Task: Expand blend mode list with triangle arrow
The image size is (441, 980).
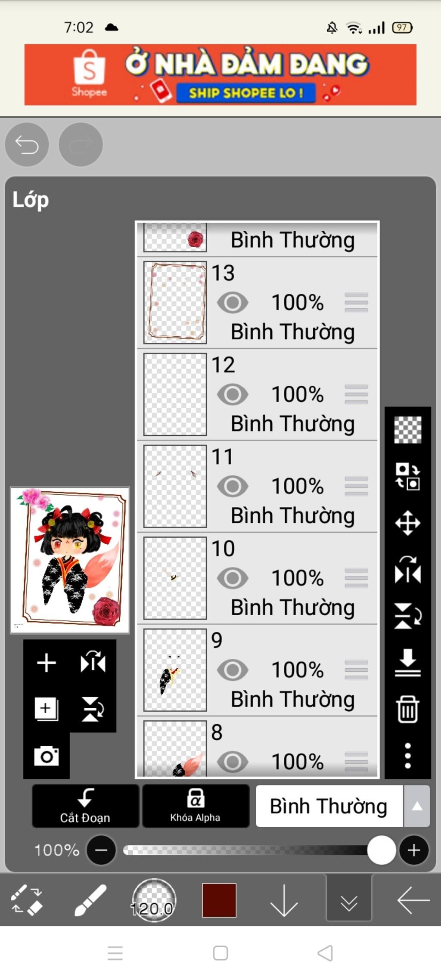Action: coord(417,806)
